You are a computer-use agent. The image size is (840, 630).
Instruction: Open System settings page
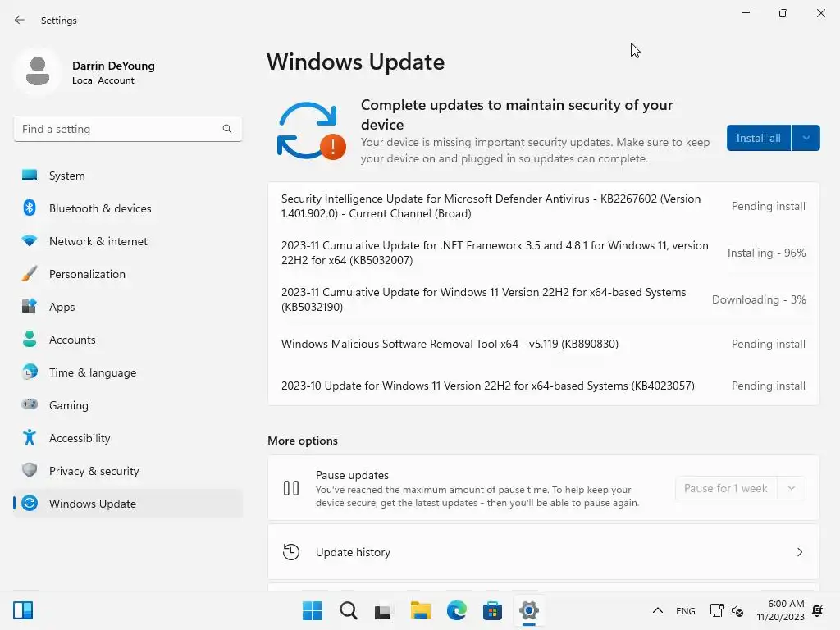(127, 176)
